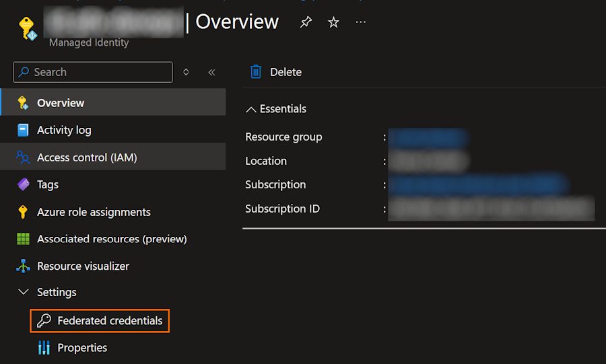Collapse the sidebar with double chevron

point(211,72)
